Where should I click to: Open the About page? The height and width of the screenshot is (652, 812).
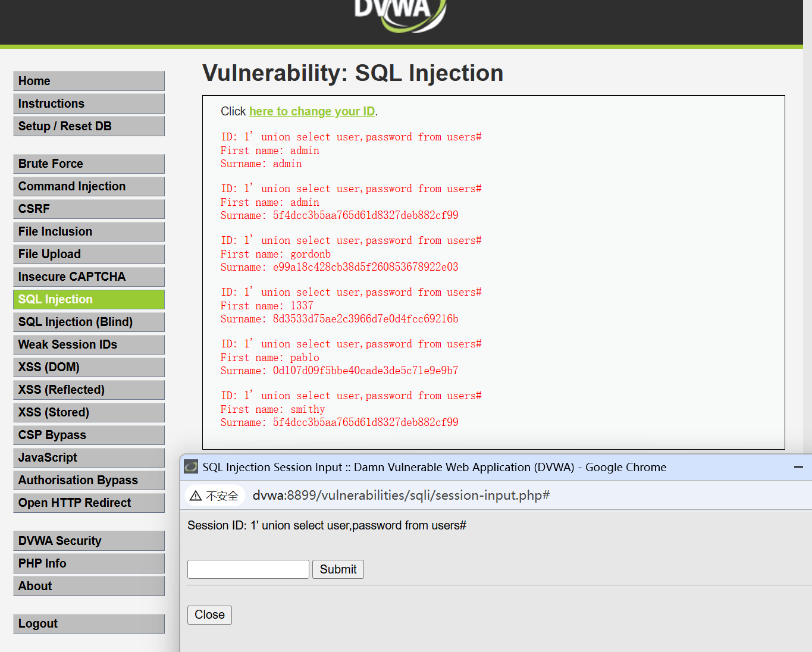tap(89, 586)
